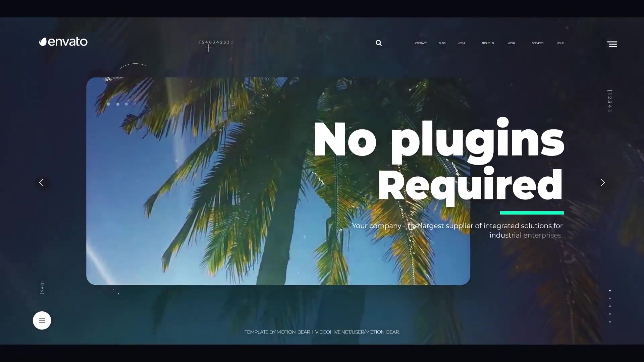The width and height of the screenshot is (644, 362).
Task: Click 'TEMPLATE BY MOTION-BEAR' footer text
Action: click(277, 332)
